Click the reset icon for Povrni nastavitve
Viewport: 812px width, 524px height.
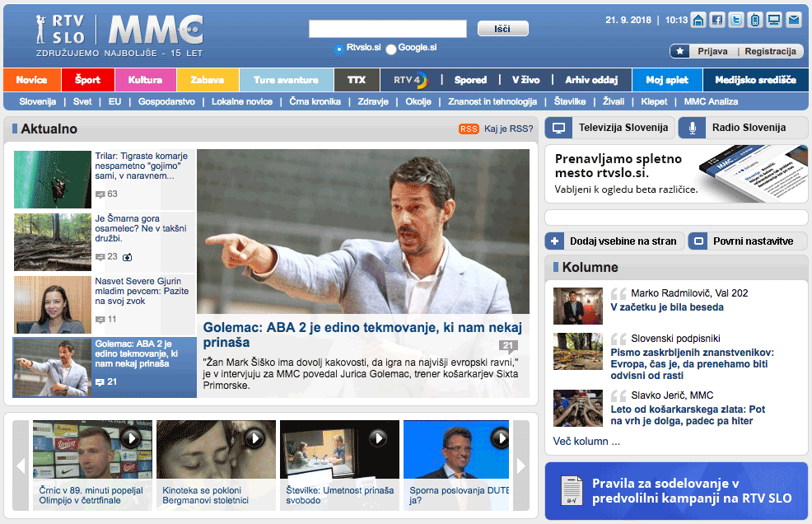point(698,241)
